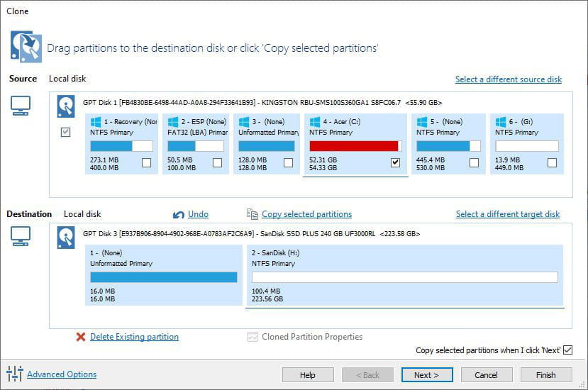588x390 pixels.
Task: Click the Source computer monitor icon
Action: click(x=21, y=106)
